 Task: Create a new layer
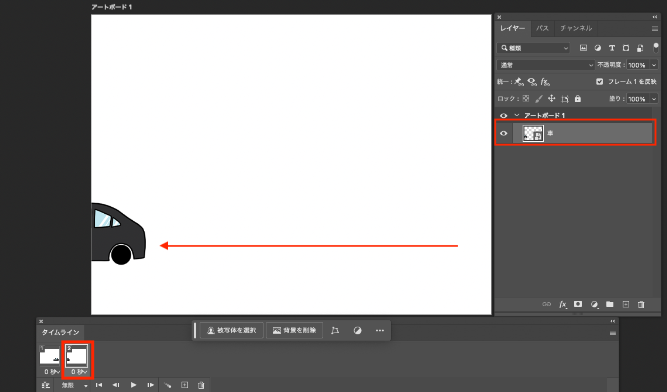click(x=626, y=304)
